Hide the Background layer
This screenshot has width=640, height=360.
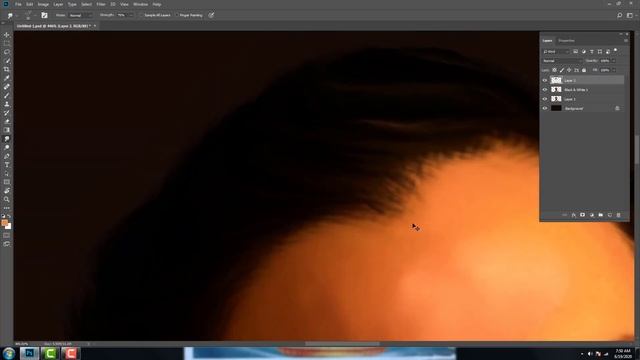click(x=545, y=109)
